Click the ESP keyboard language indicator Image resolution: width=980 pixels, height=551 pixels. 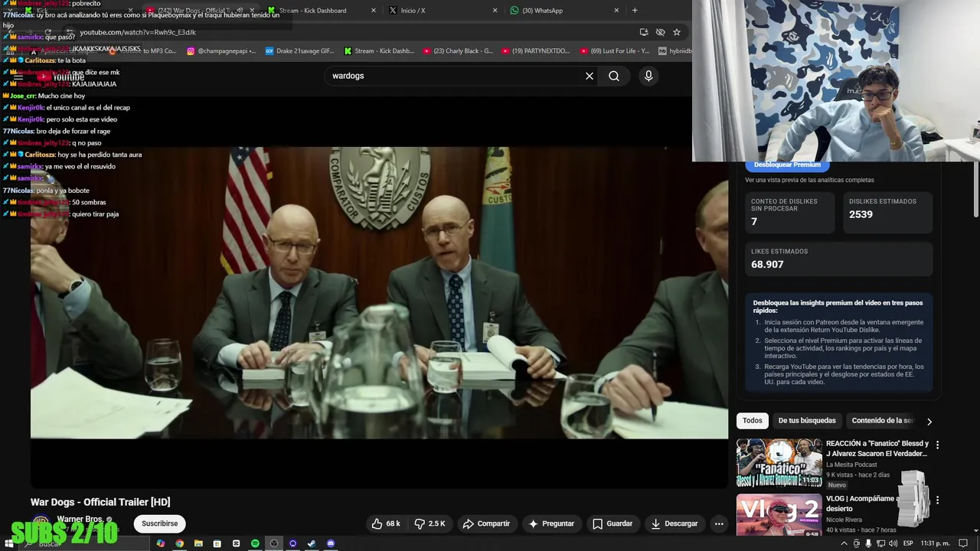pyautogui.click(x=907, y=543)
